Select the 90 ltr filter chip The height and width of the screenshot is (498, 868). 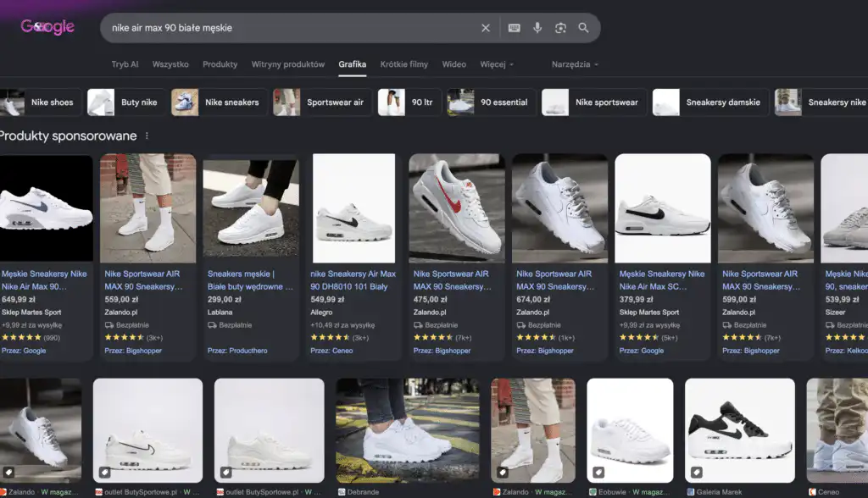(x=409, y=102)
